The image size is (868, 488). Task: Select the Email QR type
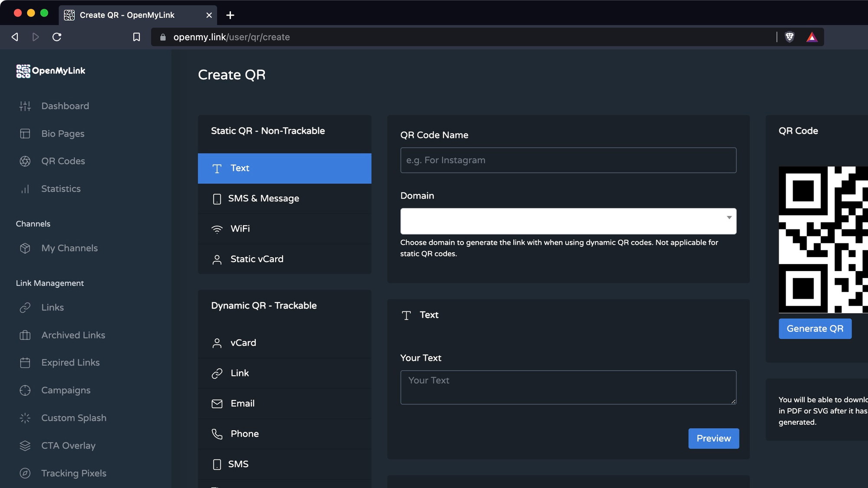point(285,404)
